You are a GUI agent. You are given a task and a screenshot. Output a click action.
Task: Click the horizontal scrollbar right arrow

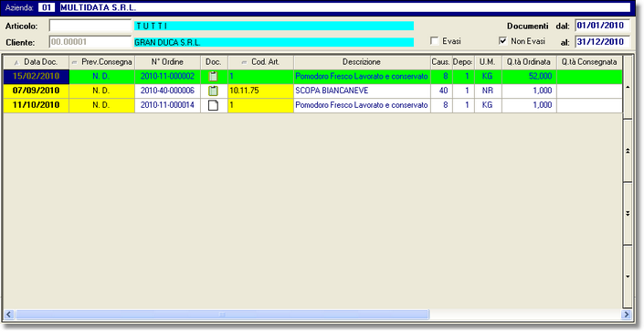[x=626, y=315]
